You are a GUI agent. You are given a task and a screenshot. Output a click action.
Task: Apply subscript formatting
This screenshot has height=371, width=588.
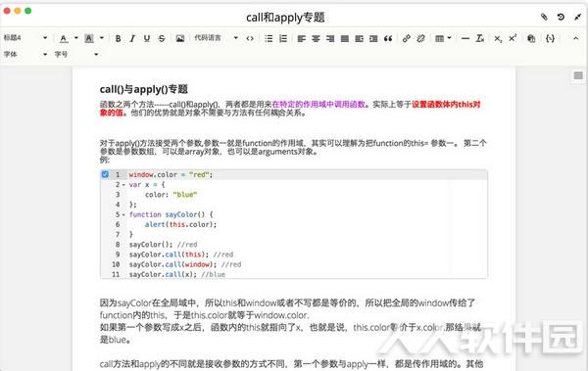click(x=498, y=38)
